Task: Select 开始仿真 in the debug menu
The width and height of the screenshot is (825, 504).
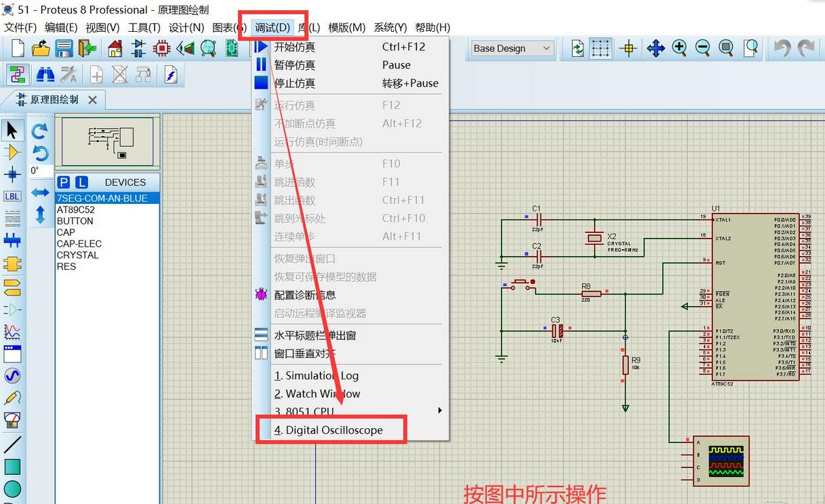Action: (350, 47)
